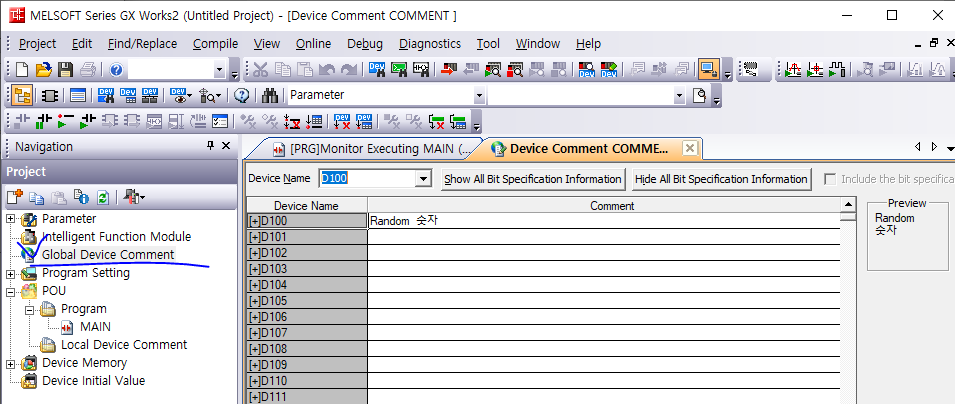This screenshot has width=955, height=404.
Task: Toggle Include the bit specification checkbox
Action: coord(830,179)
